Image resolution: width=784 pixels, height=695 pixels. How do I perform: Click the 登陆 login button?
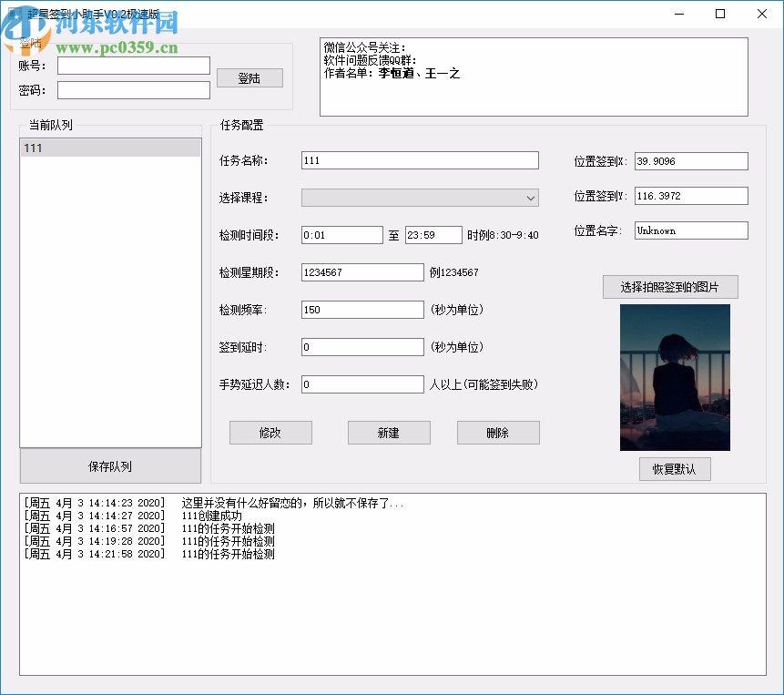(249, 77)
